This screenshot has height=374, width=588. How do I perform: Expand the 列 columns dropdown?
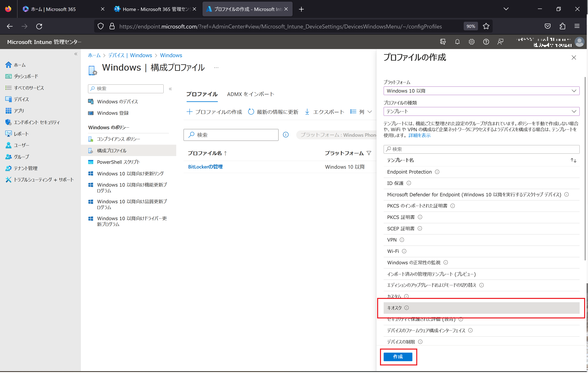pos(361,112)
